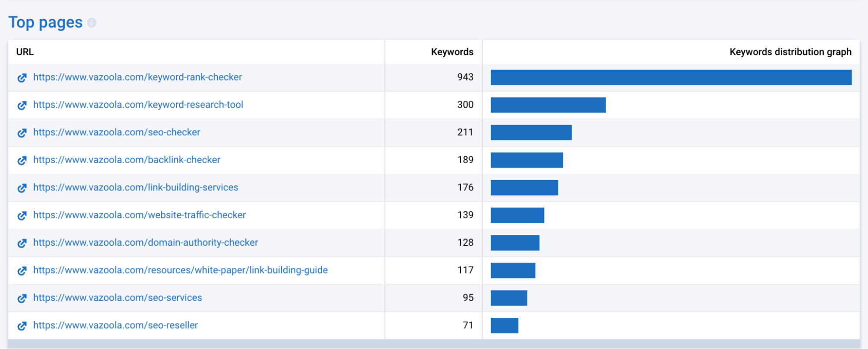The height and width of the screenshot is (349, 868).
Task: Click the Top pages heading
Action: (46, 23)
